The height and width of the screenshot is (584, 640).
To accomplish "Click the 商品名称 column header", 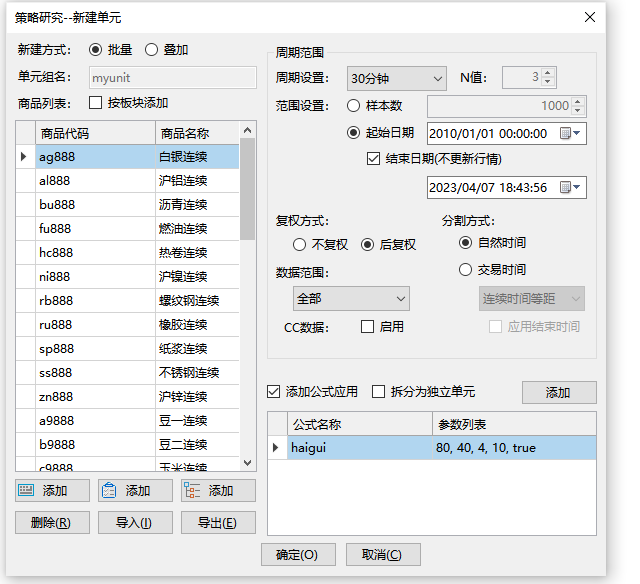I will pos(197,133).
